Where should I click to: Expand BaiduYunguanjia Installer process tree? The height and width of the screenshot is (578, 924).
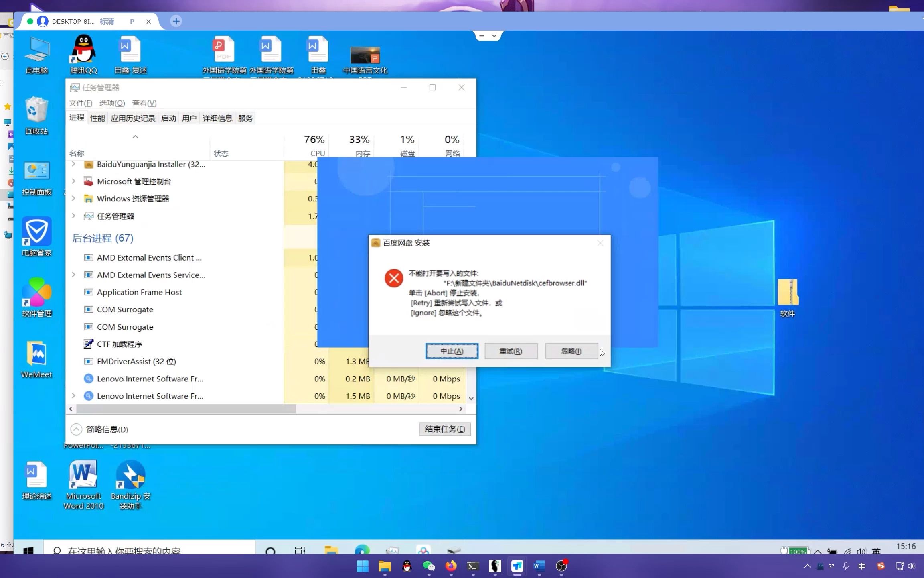73,164
